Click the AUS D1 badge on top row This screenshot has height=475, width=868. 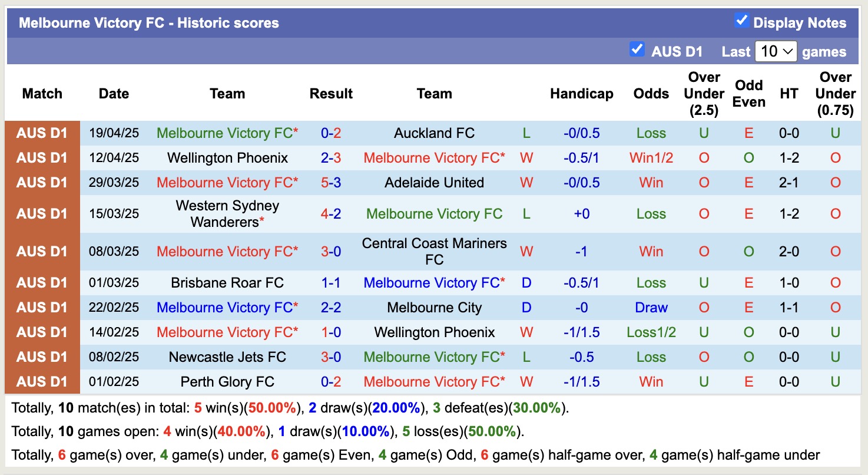coord(42,133)
